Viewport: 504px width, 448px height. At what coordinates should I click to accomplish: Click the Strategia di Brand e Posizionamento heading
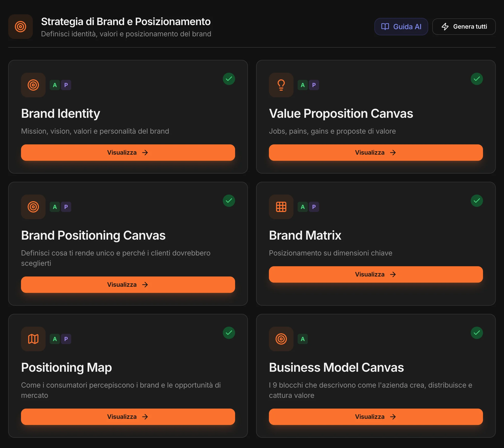[126, 22]
